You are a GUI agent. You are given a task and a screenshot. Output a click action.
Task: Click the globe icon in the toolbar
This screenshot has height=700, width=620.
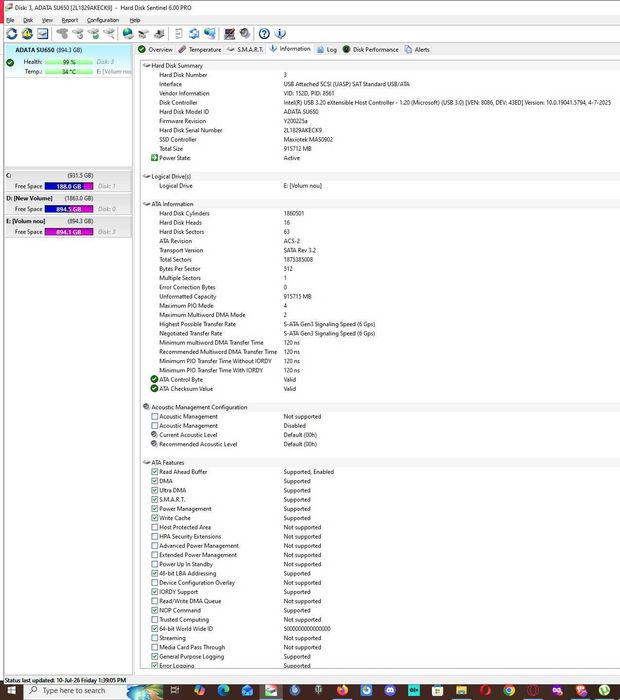[x=128, y=33]
